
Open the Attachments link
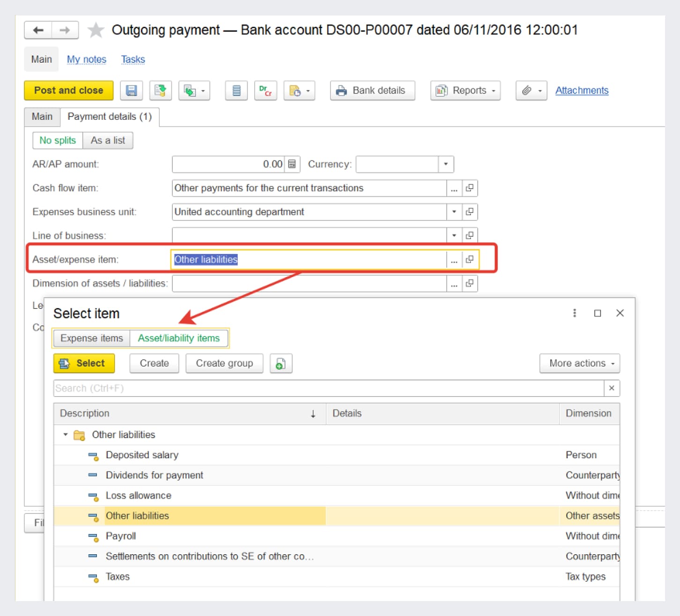[x=582, y=91]
